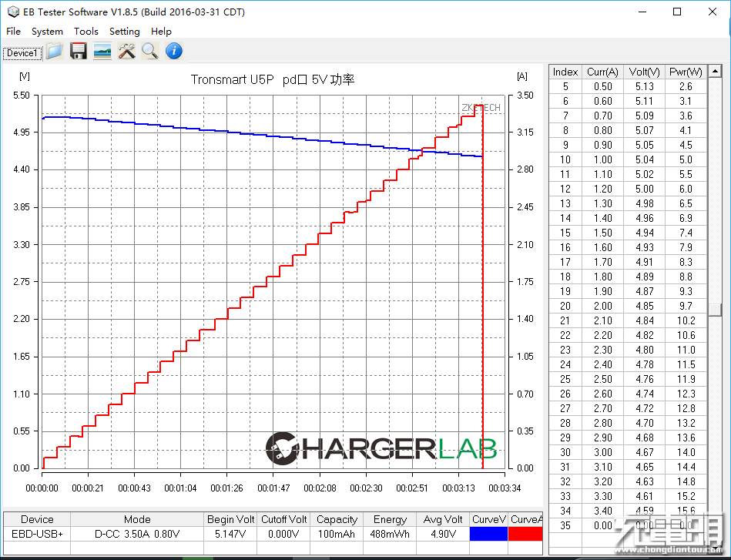Click the 488mWh energy value
This screenshot has height=560, width=731.
(x=390, y=534)
